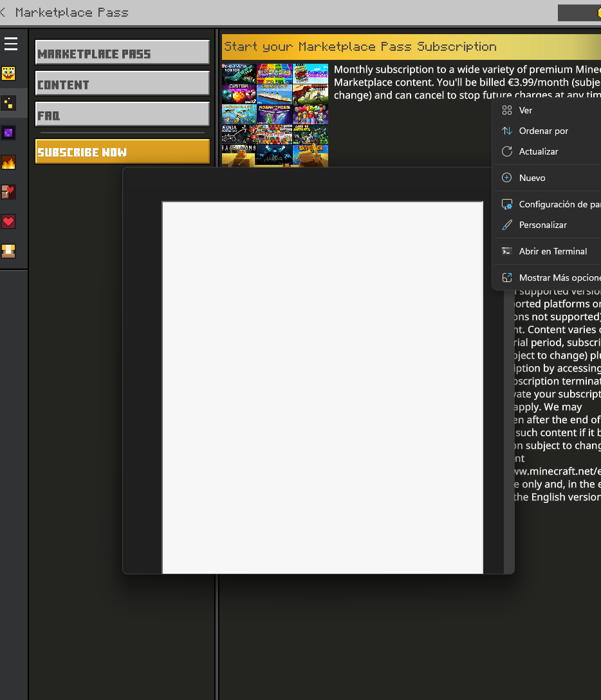Click Abrir en Terminal in context menu
The width and height of the screenshot is (601, 700).
pyautogui.click(x=548, y=251)
